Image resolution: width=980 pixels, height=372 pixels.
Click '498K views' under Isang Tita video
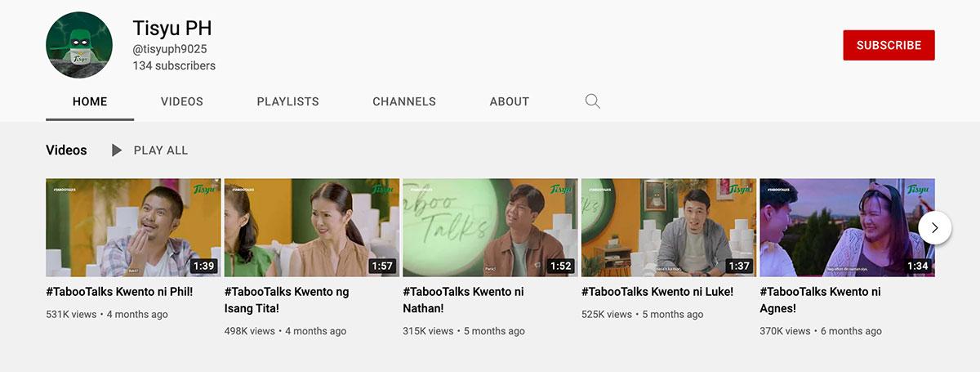(250, 331)
